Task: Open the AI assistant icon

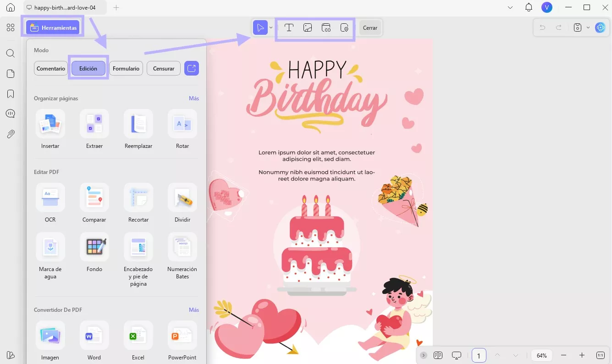Action: point(600,27)
